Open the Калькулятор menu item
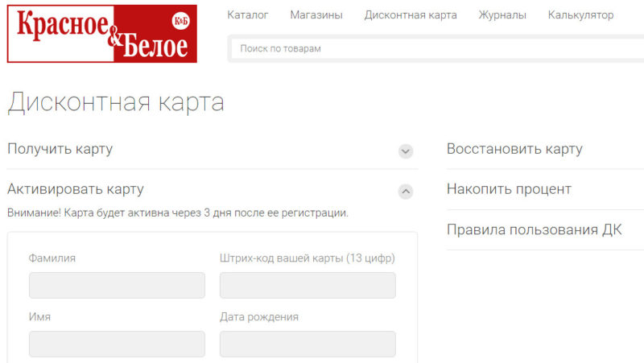The image size is (644, 363). point(580,15)
